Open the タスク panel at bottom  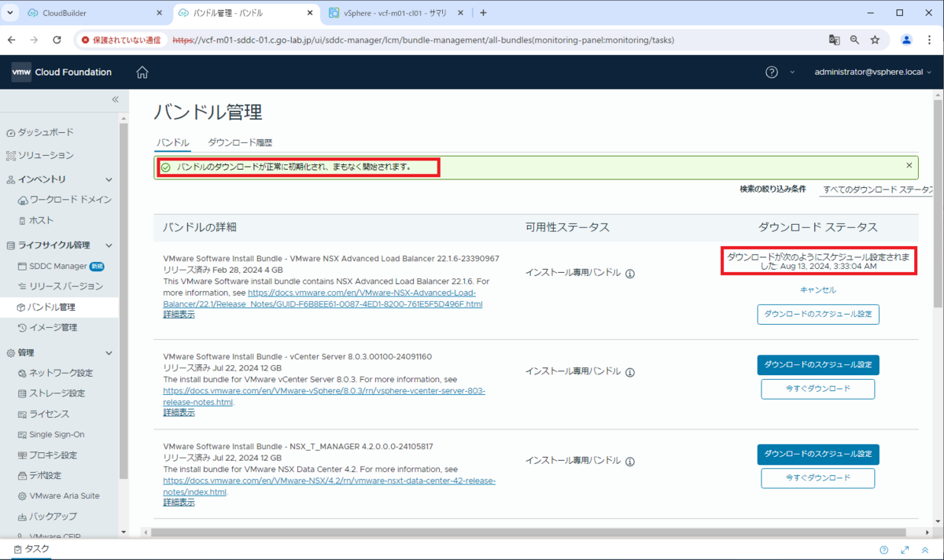[x=33, y=549]
